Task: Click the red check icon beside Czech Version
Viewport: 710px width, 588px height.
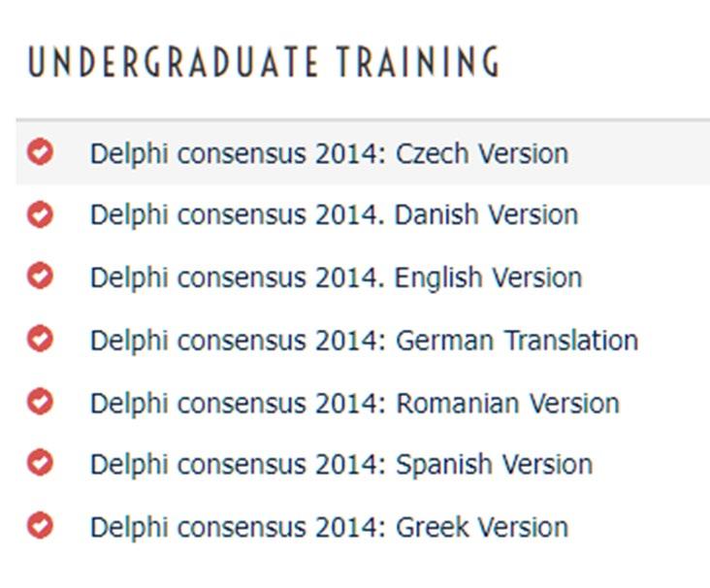Action: coord(41,151)
